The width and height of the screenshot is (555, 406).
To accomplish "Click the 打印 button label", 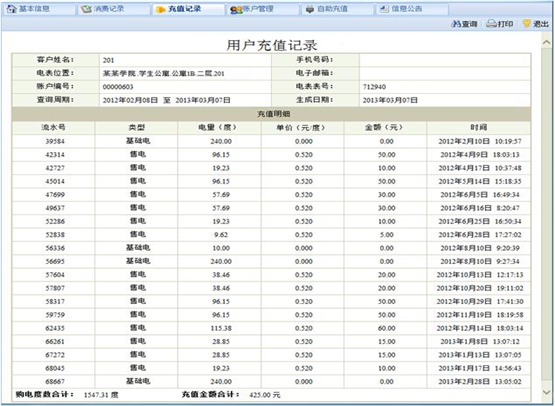I will (x=505, y=24).
